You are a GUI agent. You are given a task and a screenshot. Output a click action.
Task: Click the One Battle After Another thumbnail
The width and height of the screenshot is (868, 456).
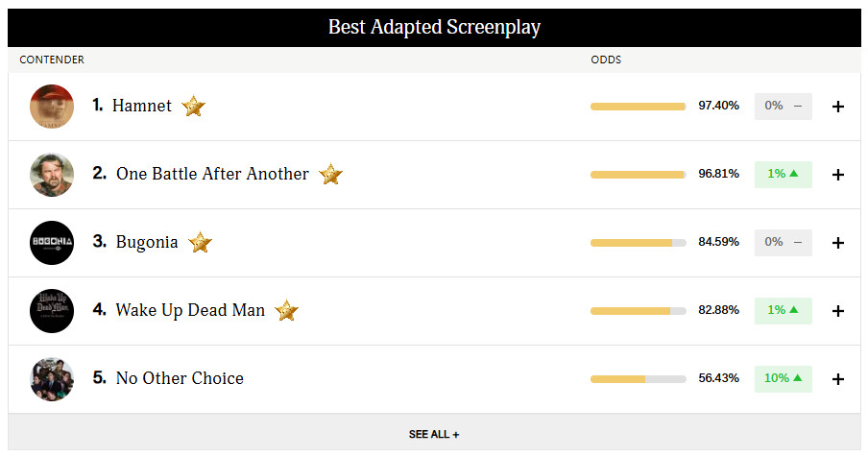[x=52, y=175]
